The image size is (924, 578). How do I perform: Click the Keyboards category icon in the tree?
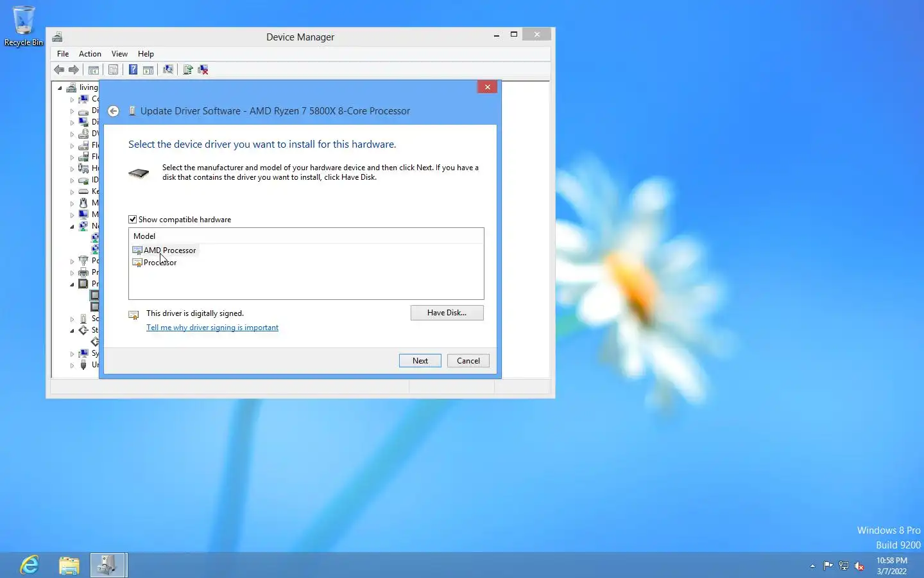pyautogui.click(x=83, y=191)
